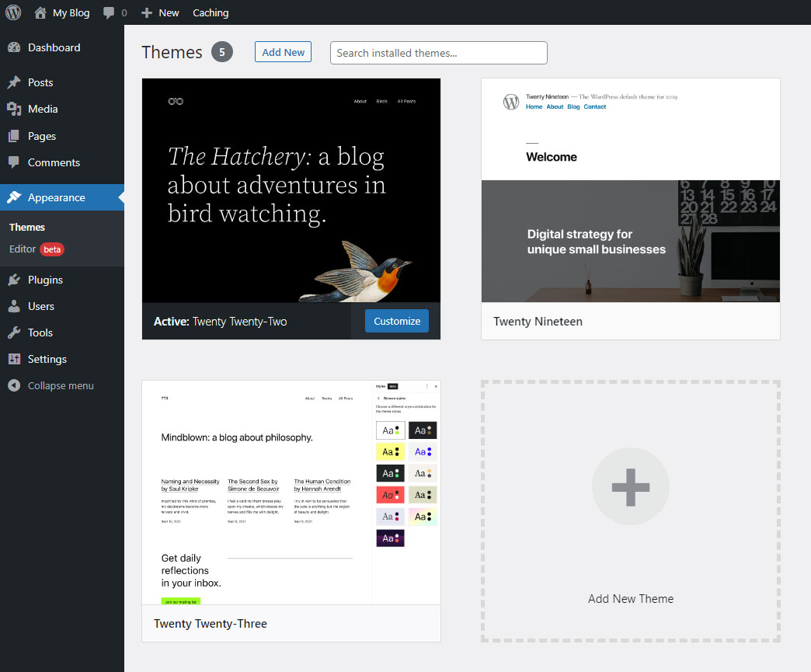Click the Add New Theme label
The height and width of the screenshot is (672, 811).
tap(631, 598)
